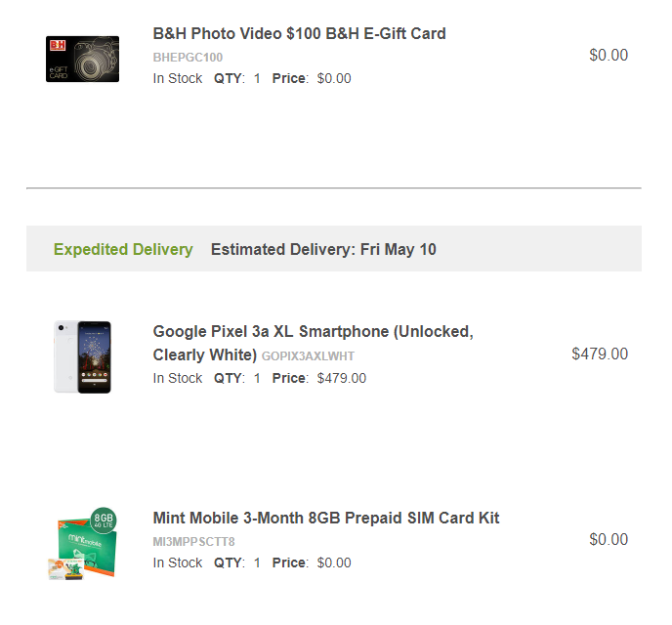
Task: Click the Expedited Delivery label
Action: [123, 249]
